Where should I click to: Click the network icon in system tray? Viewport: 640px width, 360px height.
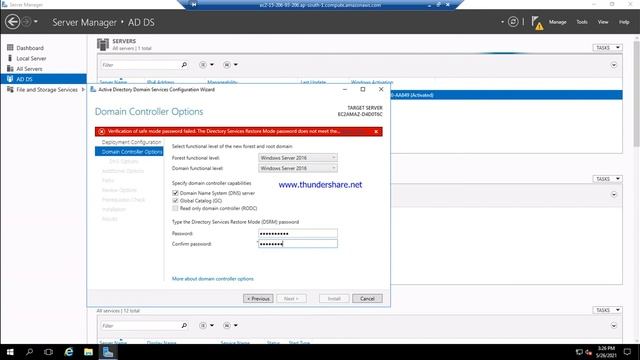(579, 352)
